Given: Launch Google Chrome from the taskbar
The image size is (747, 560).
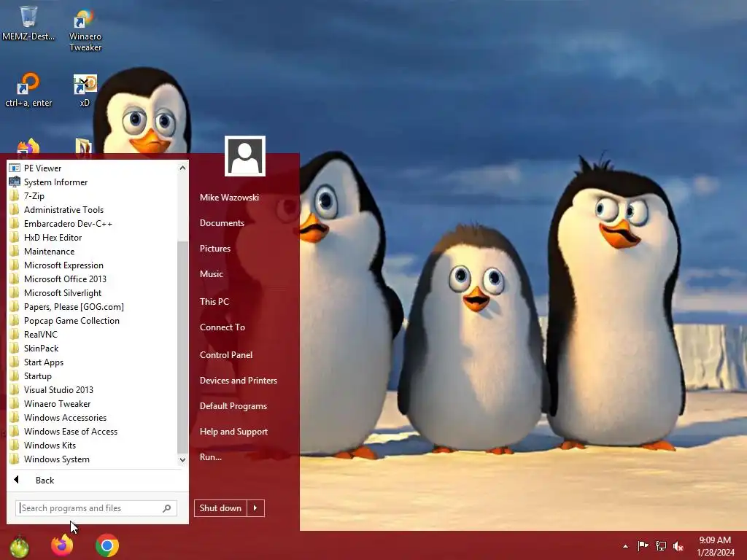Looking at the screenshot, I should click(x=107, y=545).
